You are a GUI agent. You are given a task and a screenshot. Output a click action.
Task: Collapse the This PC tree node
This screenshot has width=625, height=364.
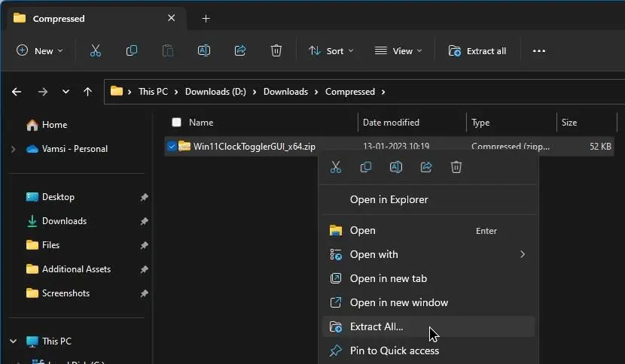(13, 341)
